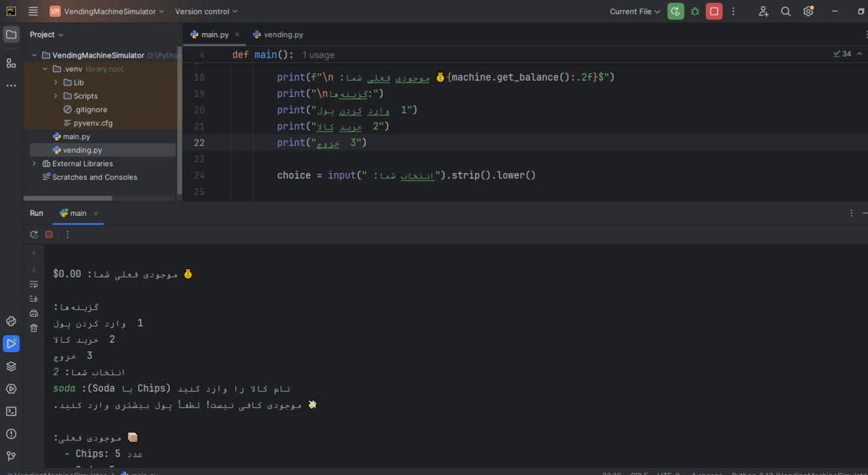868x475 pixels.
Task: Click the '1 usage' hint
Action: click(x=318, y=55)
